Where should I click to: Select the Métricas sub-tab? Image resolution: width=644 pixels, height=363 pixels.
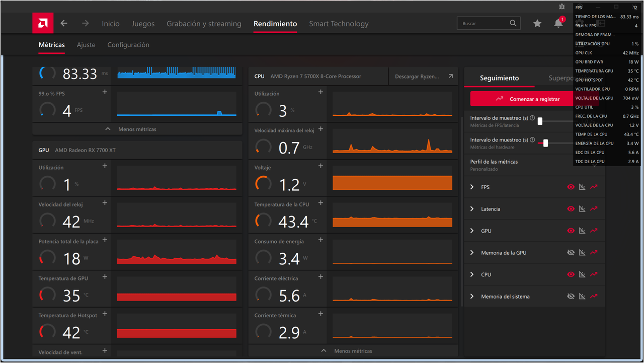(x=52, y=45)
